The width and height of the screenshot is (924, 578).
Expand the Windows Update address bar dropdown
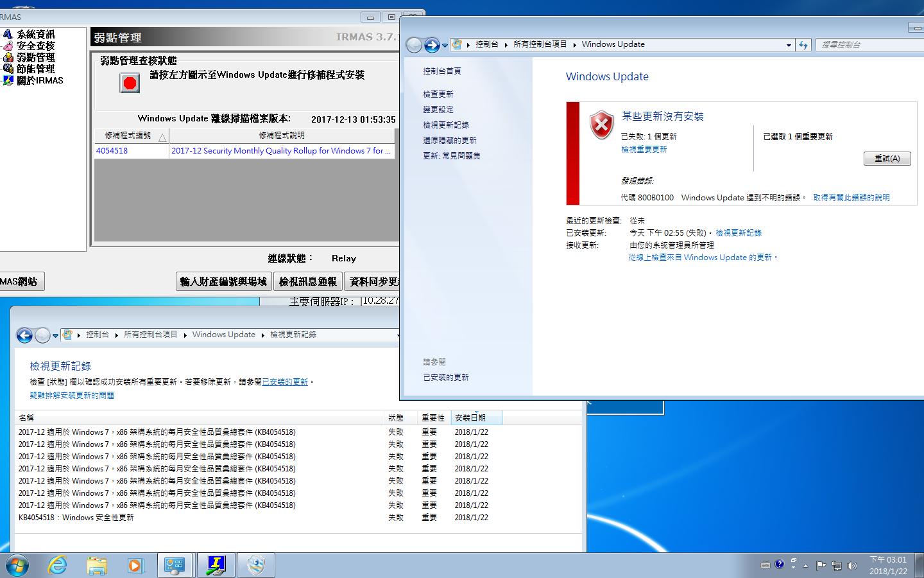point(789,45)
